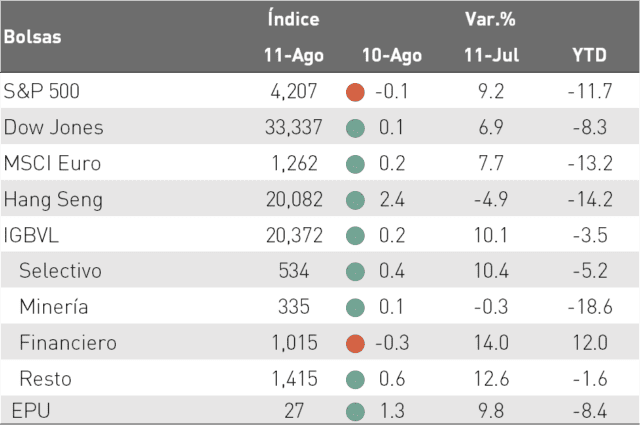The image size is (640, 425).
Task: Click the green indicator dot for Resto
Action: click(x=355, y=379)
